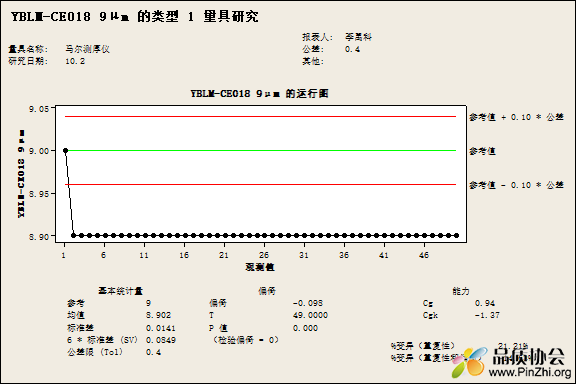Select the Cg value '0.94'
The width and height of the screenshot is (576, 384).
(485, 303)
